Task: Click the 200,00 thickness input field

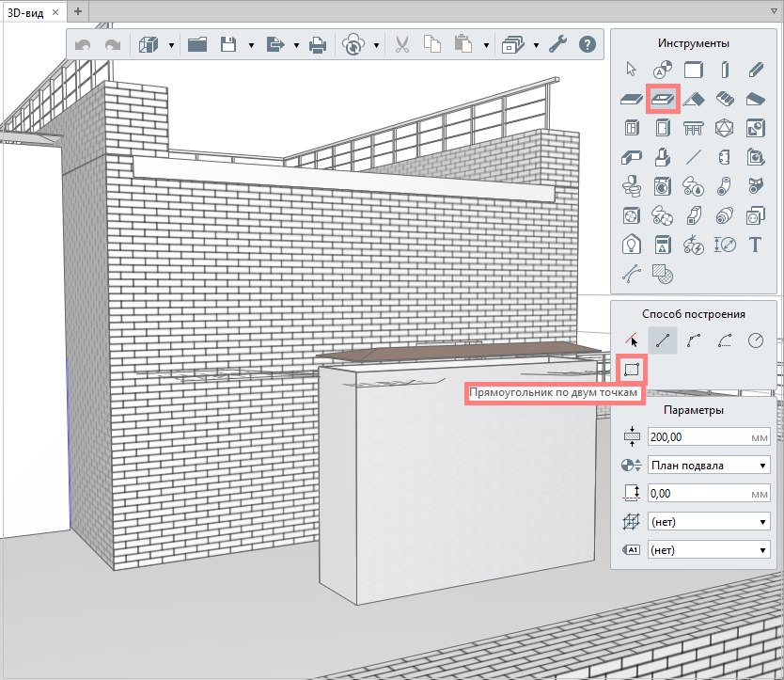Action: (709, 436)
